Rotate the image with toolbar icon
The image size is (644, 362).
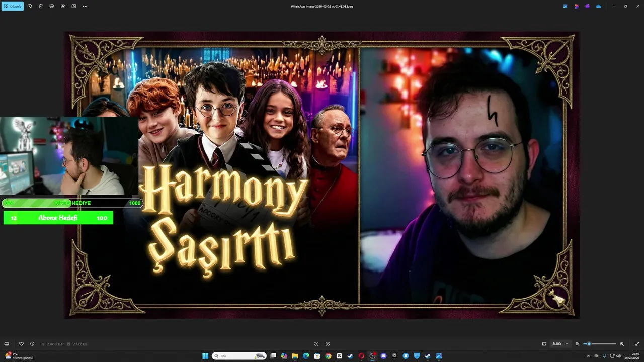30,6
